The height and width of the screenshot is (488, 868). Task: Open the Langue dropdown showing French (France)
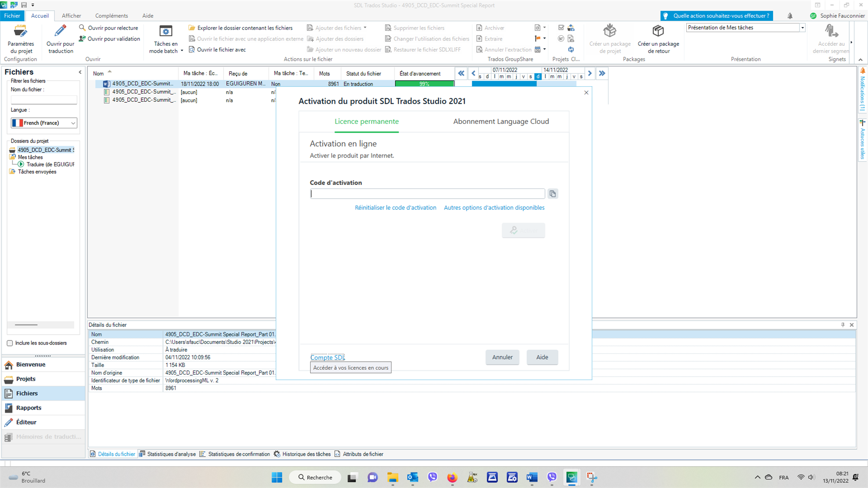pos(72,122)
